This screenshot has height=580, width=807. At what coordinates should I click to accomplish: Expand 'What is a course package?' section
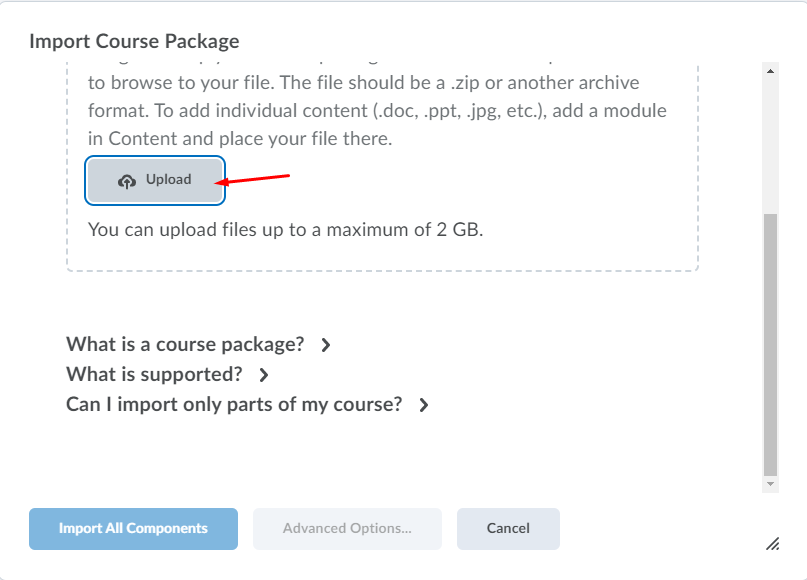point(185,345)
